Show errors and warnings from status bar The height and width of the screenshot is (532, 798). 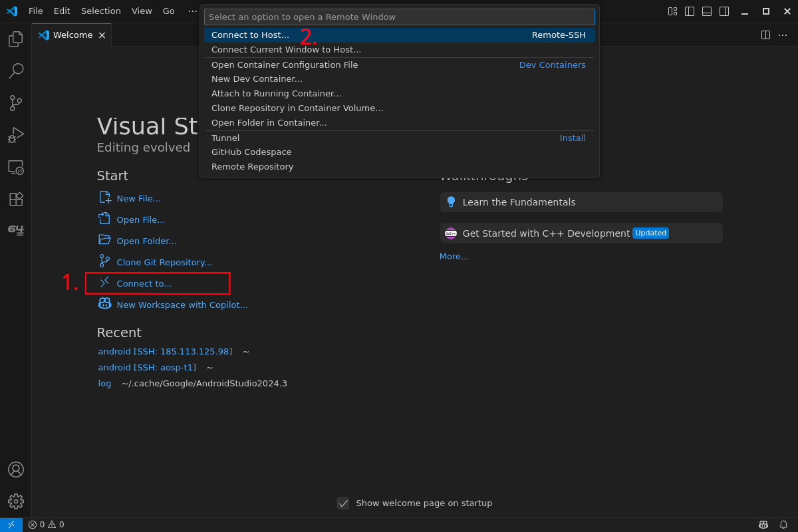point(47,525)
